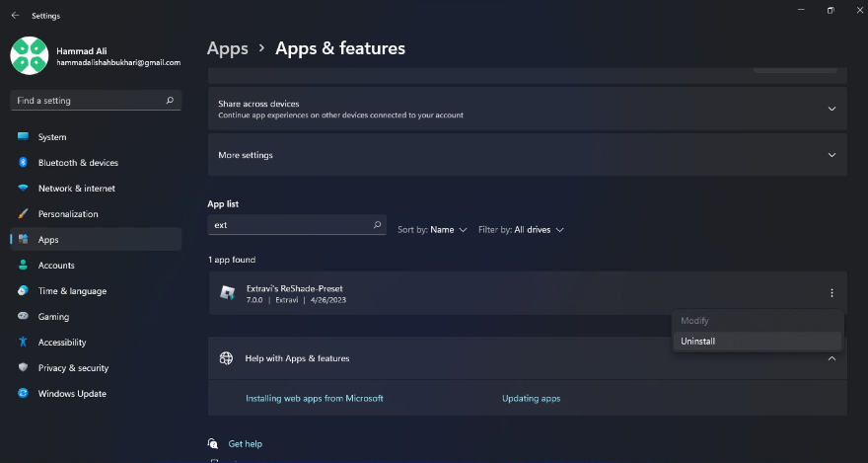Screen dimensions: 868x463
Task: Open the Personalization section
Action: click(67, 214)
